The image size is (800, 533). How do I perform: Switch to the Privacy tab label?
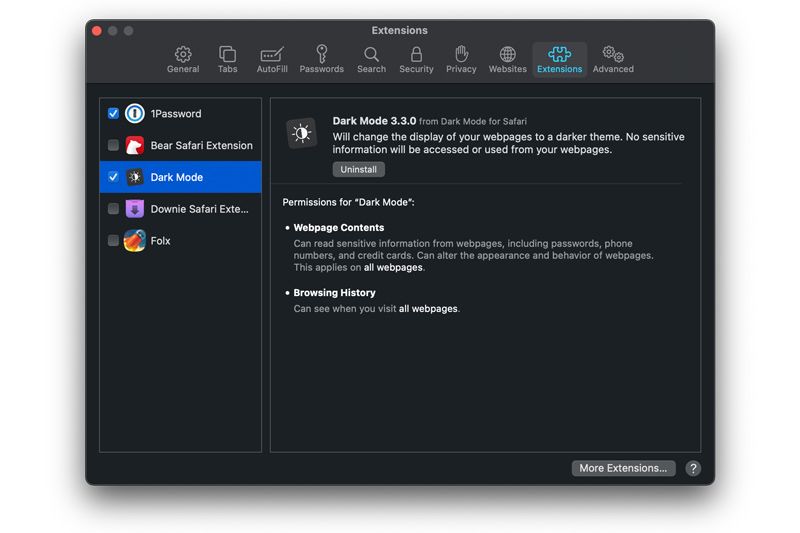pyautogui.click(x=461, y=69)
